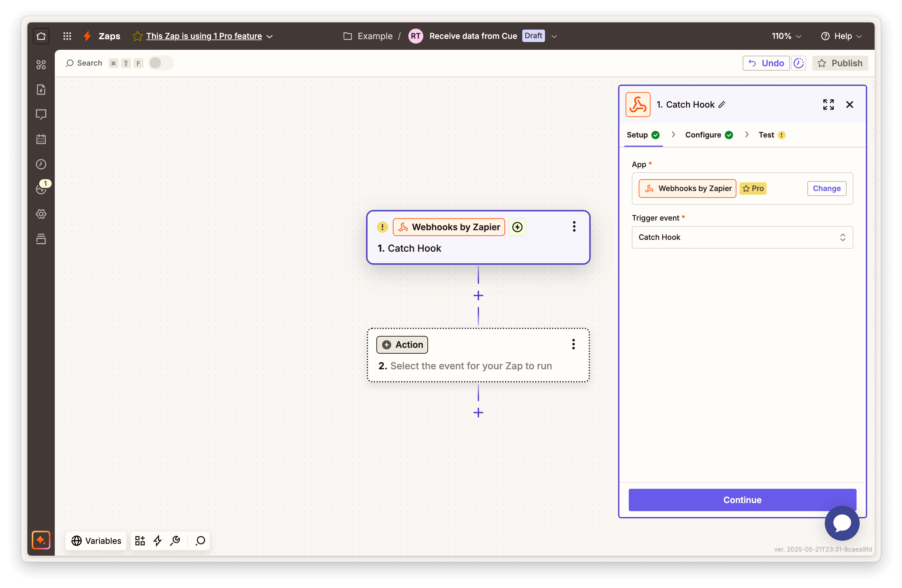Viewport: 902px width, 588px height.
Task: Open the document bolt icon in left sidebar
Action: tap(41, 90)
